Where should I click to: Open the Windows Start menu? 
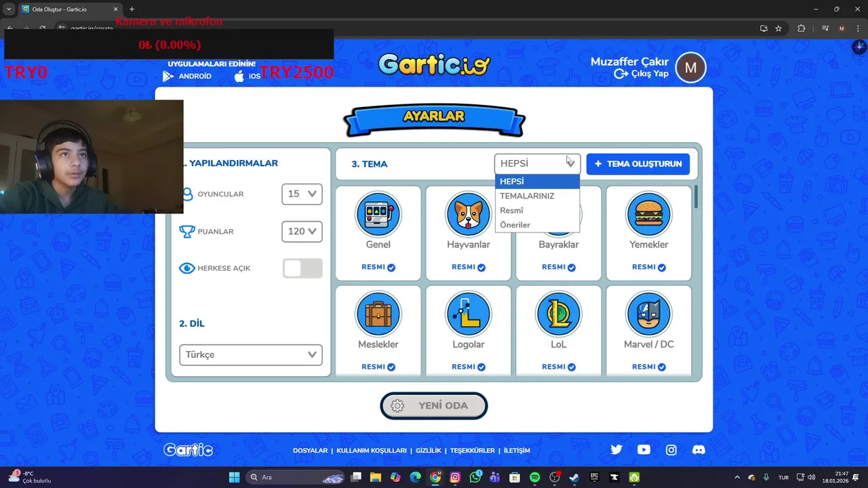pyautogui.click(x=234, y=477)
